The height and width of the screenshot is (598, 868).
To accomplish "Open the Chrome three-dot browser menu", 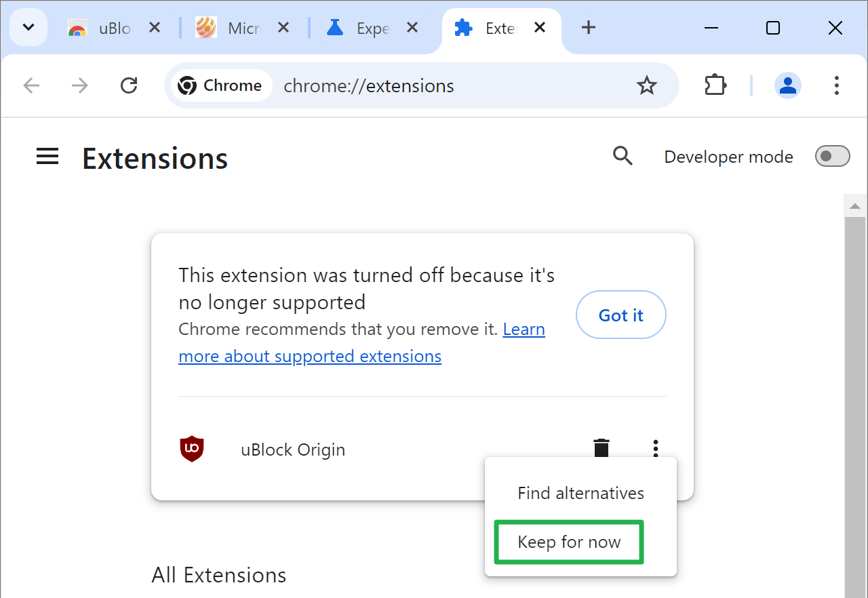I will [x=837, y=85].
